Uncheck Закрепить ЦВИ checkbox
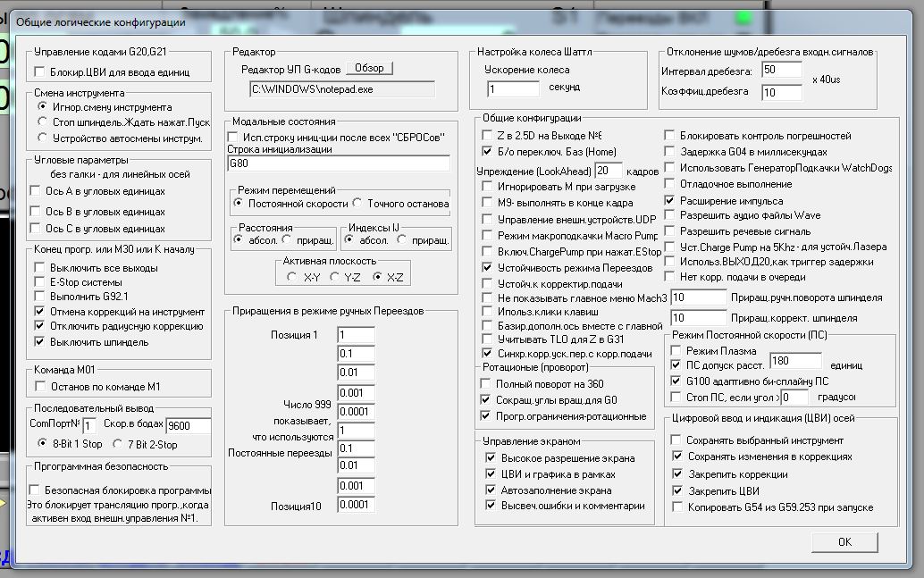This screenshot has width=924, height=578. pos(677,490)
